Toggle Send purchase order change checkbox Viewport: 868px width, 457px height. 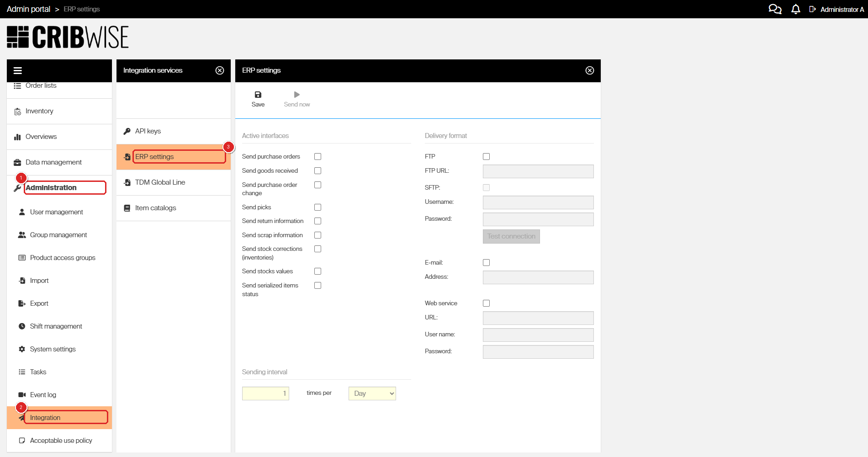coord(318,185)
